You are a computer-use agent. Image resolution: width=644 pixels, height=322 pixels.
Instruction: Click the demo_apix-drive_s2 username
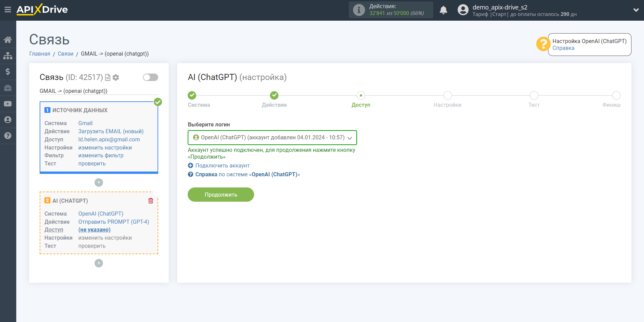tap(500, 7)
